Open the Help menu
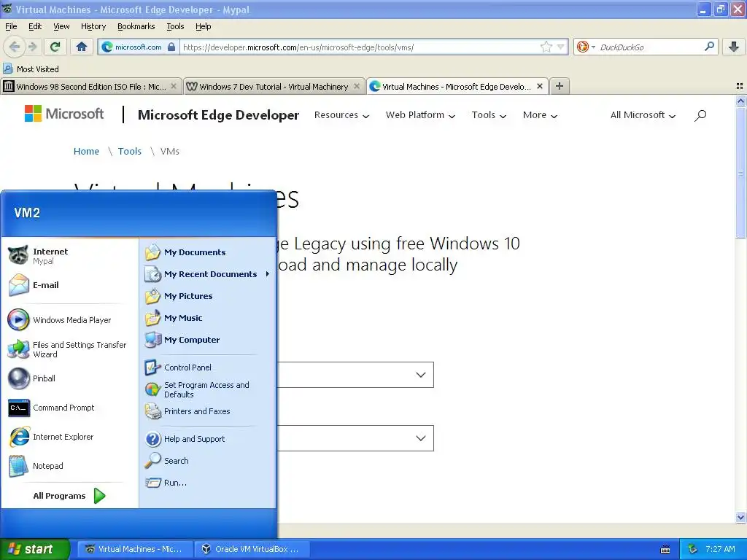 point(204,27)
